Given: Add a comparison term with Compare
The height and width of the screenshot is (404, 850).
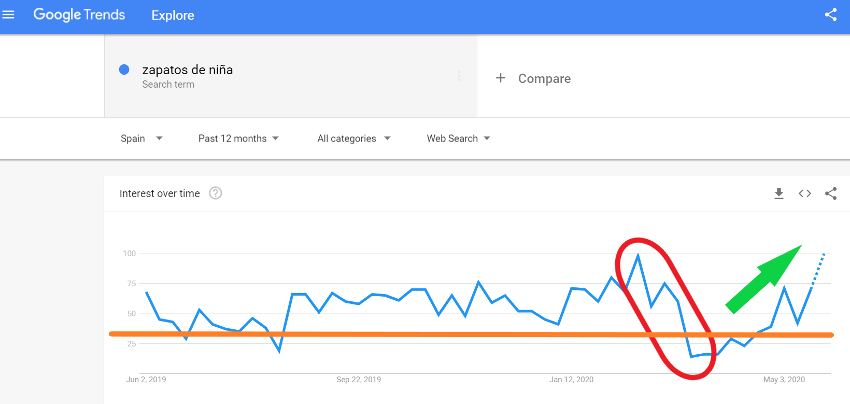Looking at the screenshot, I should [533, 78].
